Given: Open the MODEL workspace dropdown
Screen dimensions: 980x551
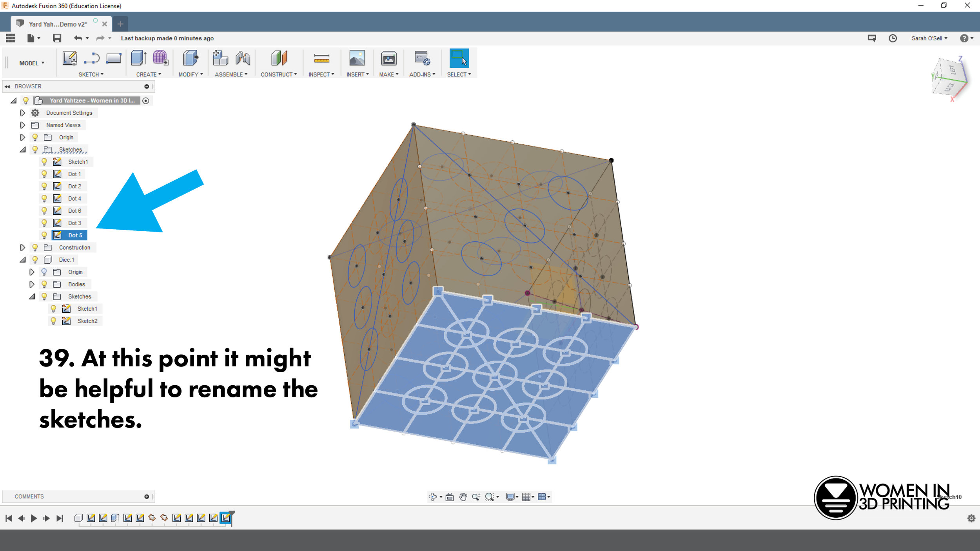Looking at the screenshot, I should point(32,63).
